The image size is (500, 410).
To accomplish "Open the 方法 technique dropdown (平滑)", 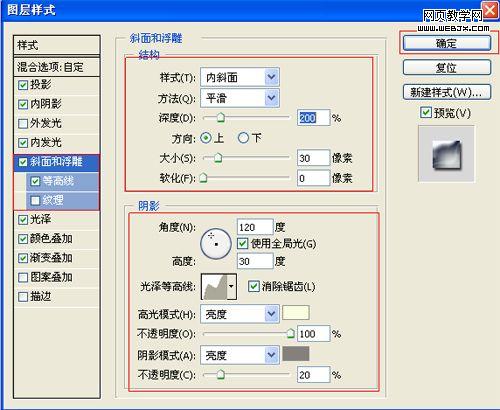I will (x=240, y=98).
